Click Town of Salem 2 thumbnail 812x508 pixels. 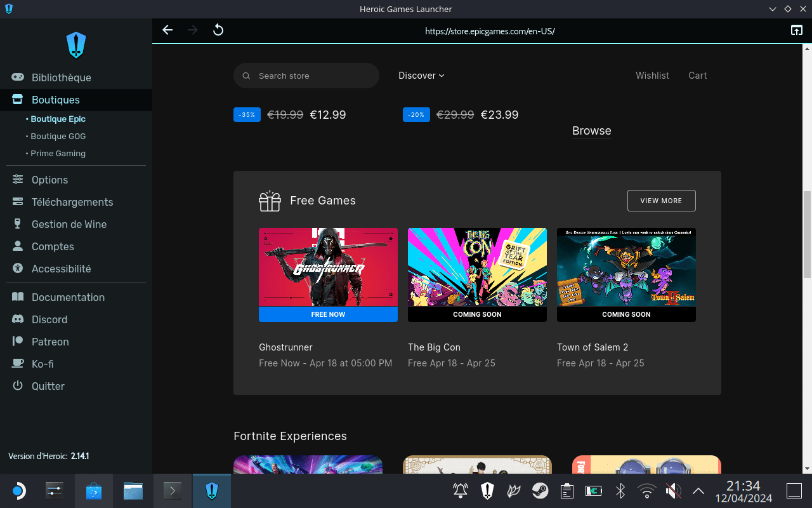pyautogui.click(x=626, y=267)
